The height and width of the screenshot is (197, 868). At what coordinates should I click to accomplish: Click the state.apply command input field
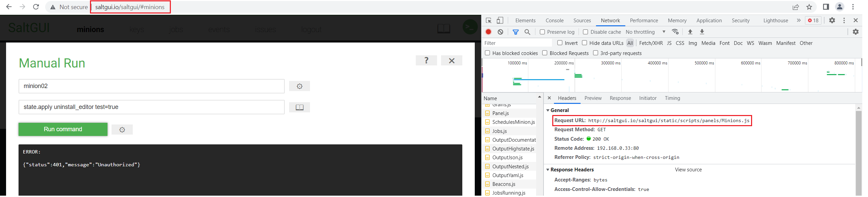click(151, 107)
